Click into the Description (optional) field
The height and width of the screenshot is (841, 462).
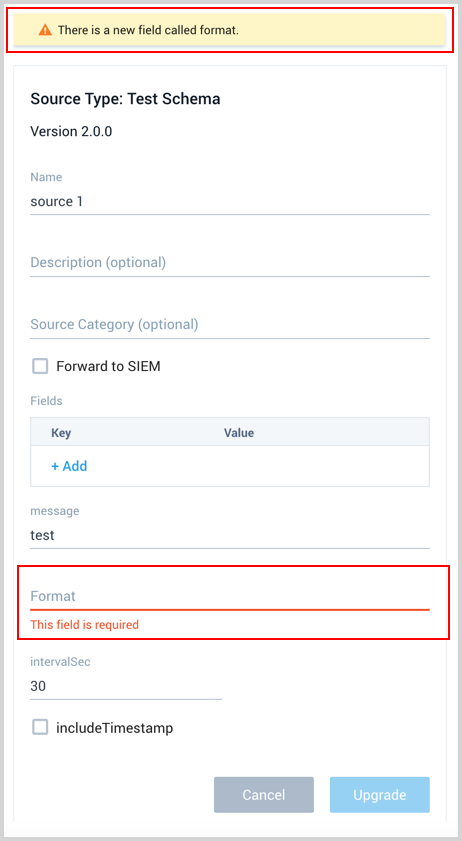coord(230,263)
